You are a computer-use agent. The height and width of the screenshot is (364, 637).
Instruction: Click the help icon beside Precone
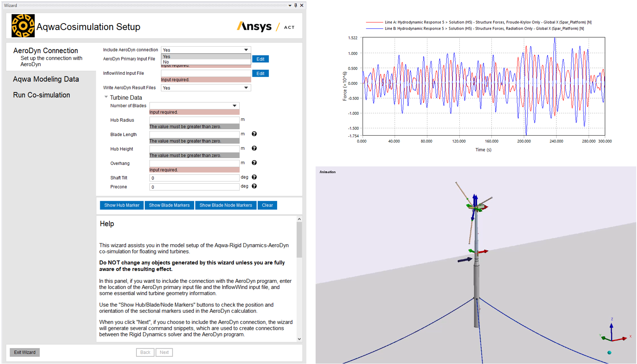(x=254, y=186)
